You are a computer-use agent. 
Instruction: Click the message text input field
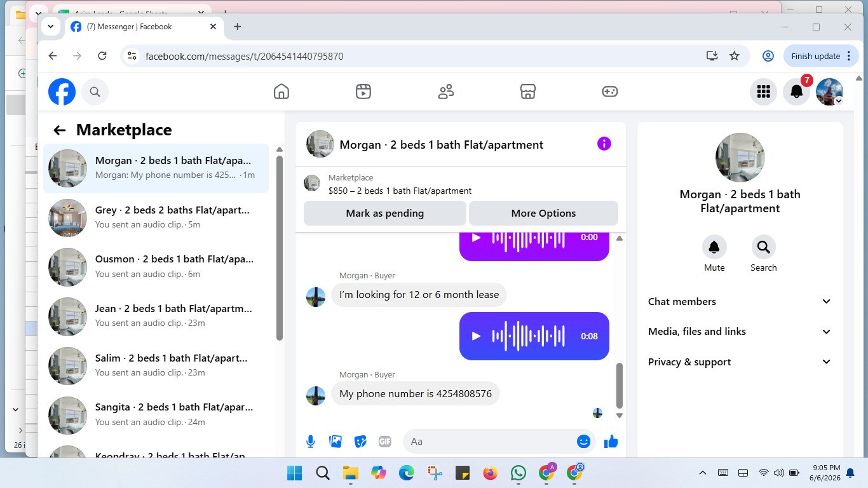point(499,442)
